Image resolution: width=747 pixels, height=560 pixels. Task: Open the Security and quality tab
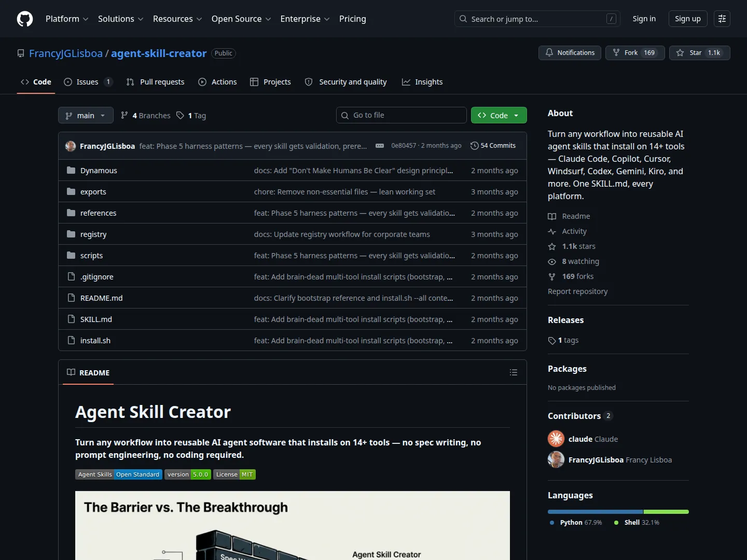click(x=346, y=82)
